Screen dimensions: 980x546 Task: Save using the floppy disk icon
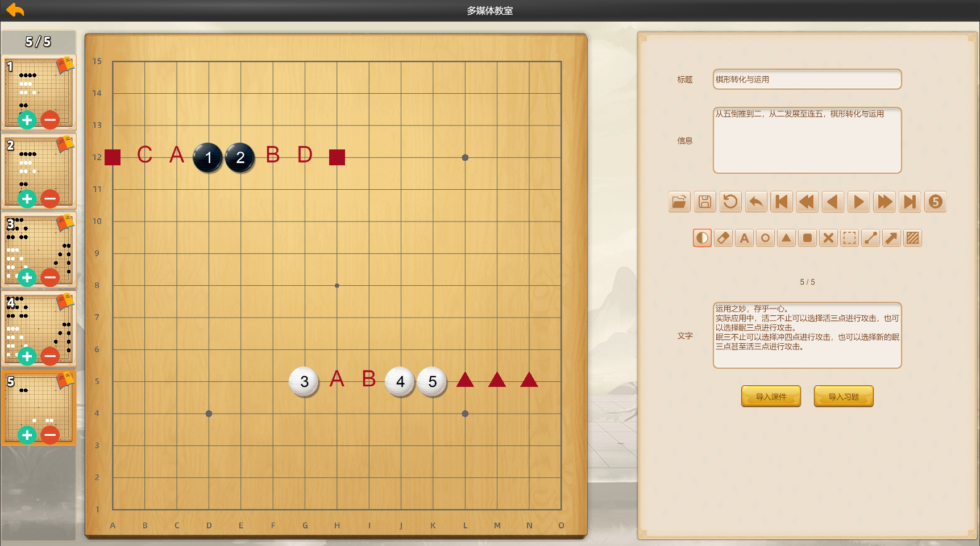coord(705,202)
